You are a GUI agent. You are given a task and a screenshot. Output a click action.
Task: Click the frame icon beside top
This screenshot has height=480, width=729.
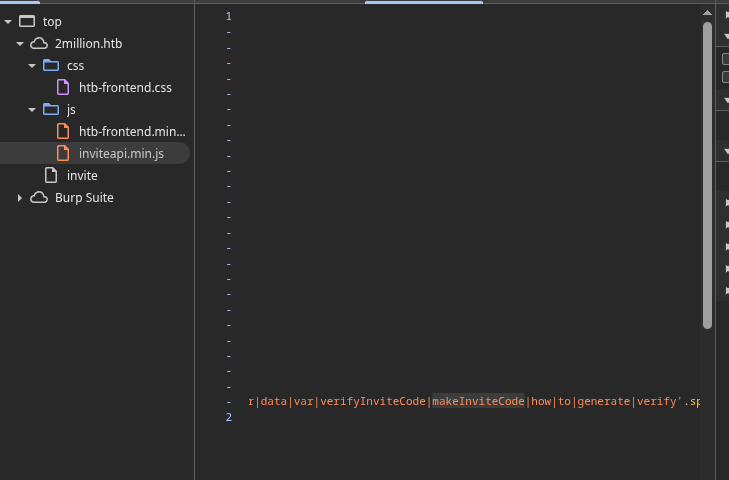tap(27, 21)
